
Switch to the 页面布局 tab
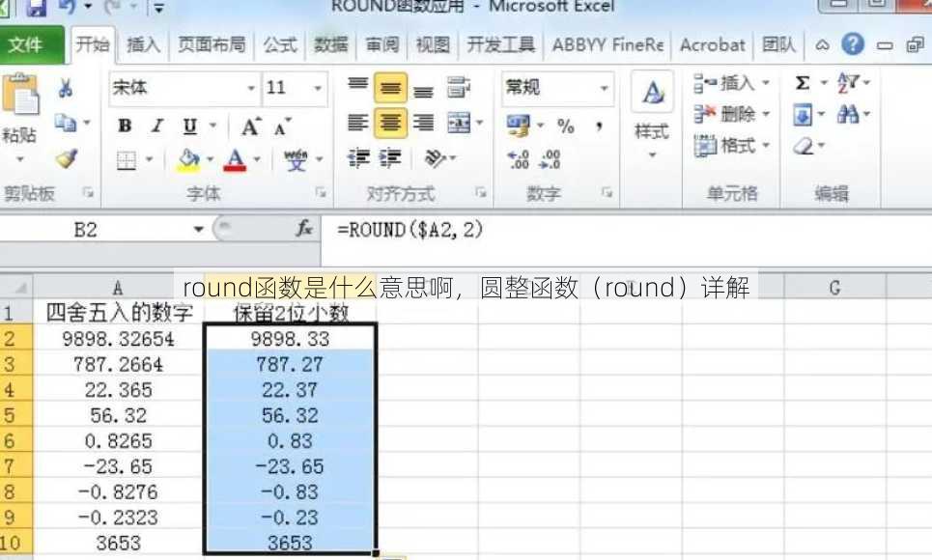tap(212, 44)
